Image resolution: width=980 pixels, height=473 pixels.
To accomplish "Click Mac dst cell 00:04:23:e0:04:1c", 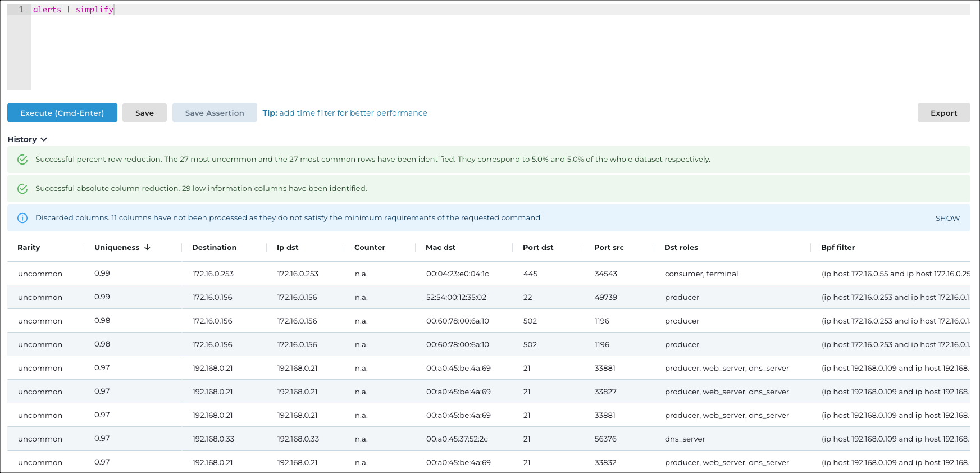I will [x=457, y=274].
